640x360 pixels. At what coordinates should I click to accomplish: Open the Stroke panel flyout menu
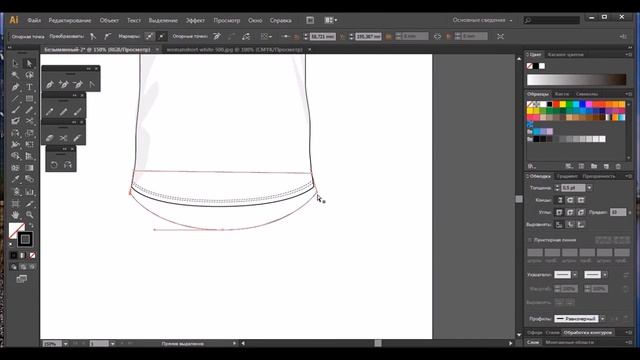coord(628,176)
